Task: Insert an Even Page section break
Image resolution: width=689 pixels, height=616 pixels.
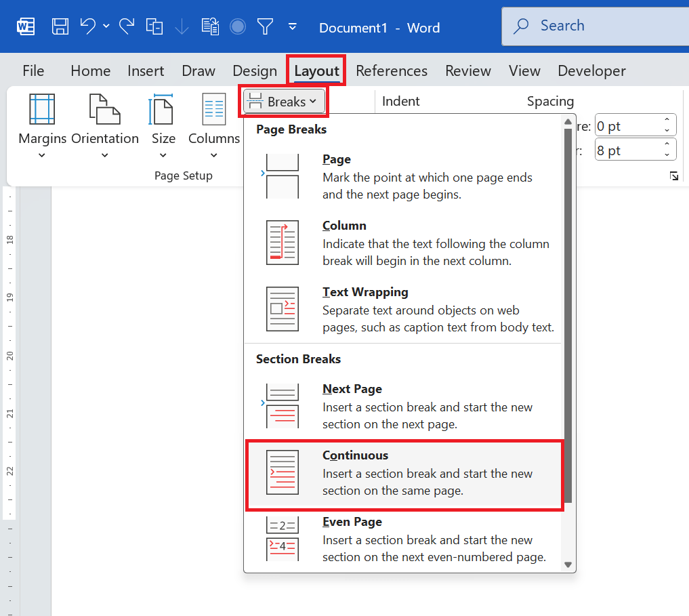Action: [x=403, y=539]
